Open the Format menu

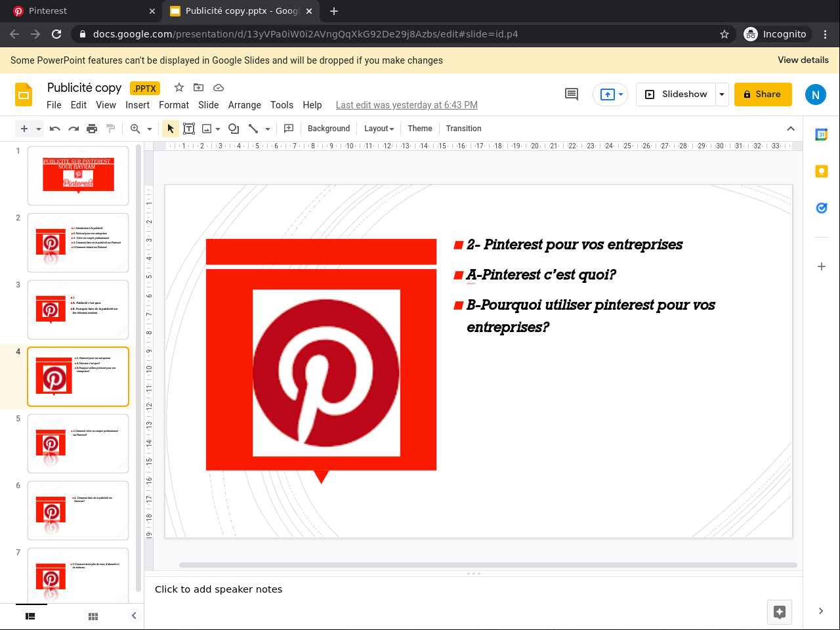coord(174,105)
